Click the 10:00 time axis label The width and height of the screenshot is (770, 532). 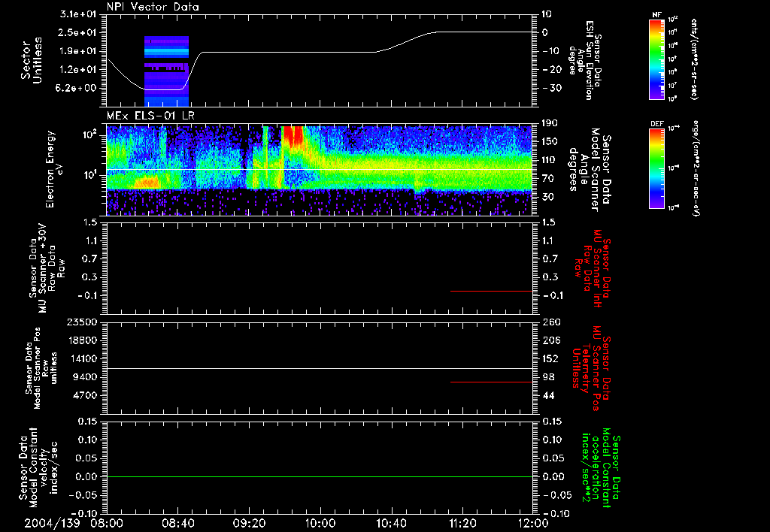(320, 523)
